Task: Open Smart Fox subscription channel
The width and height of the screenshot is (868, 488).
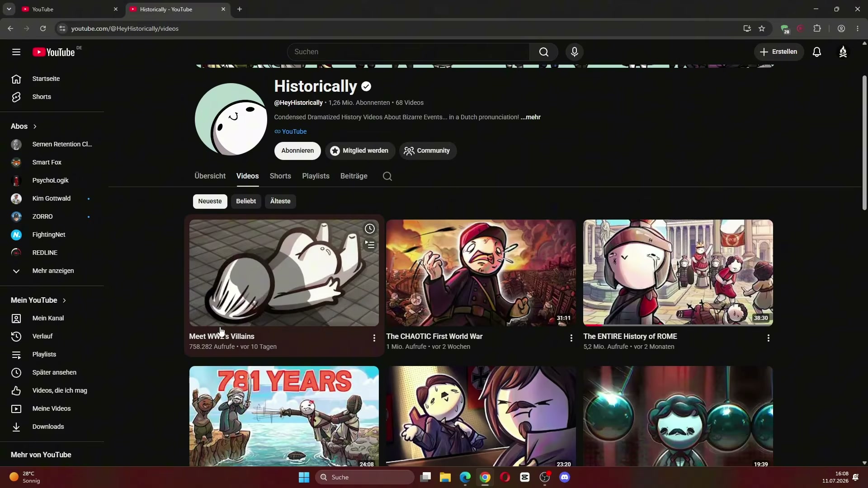Action: (52, 162)
